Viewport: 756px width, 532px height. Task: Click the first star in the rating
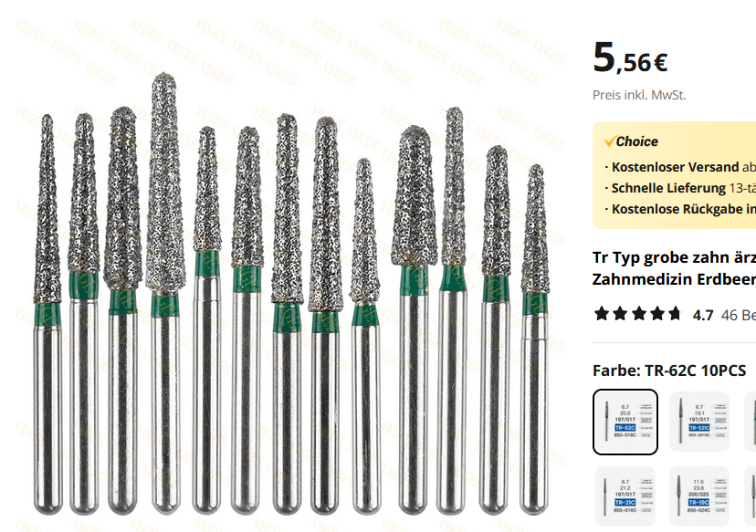(x=601, y=314)
